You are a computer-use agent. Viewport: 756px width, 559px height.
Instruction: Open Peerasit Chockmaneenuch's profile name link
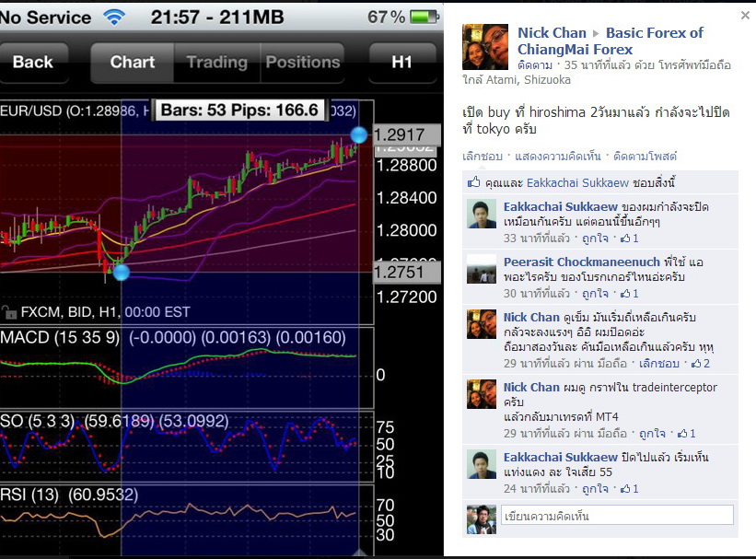tap(582, 262)
